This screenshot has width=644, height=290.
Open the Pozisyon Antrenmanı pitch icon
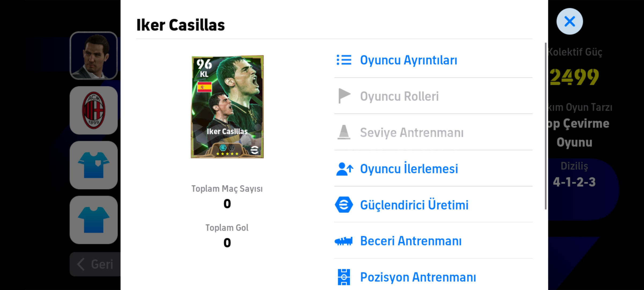(x=344, y=277)
